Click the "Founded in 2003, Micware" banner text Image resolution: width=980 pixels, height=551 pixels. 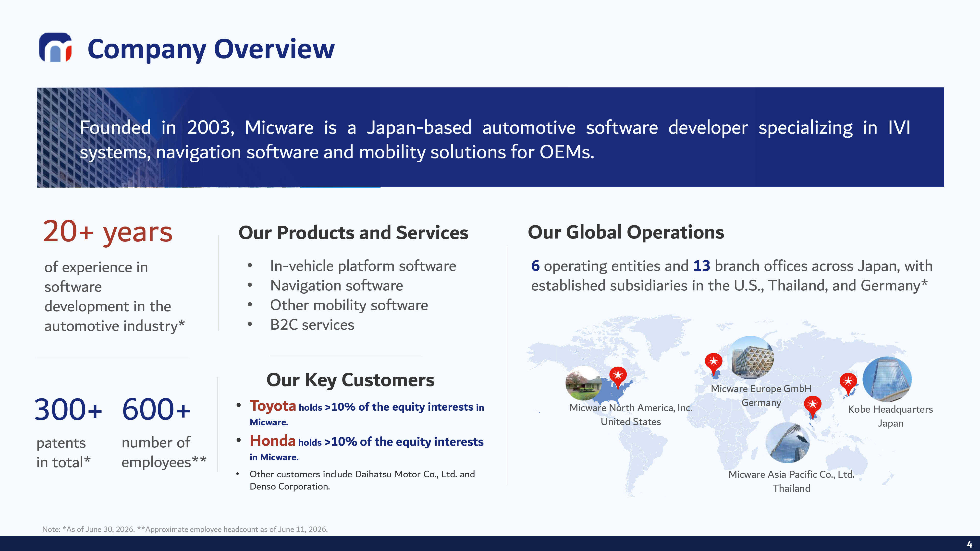[495, 140]
